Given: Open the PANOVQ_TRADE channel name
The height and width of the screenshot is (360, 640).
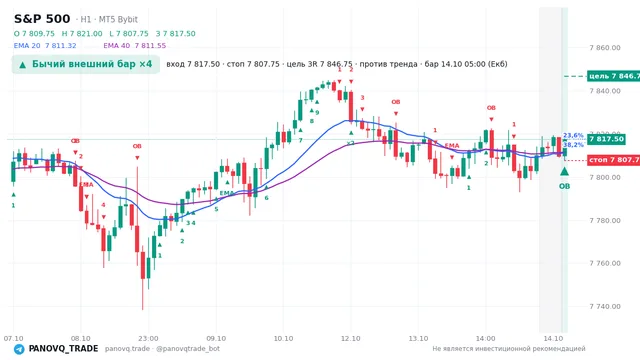Looking at the screenshot, I should 63,349.
